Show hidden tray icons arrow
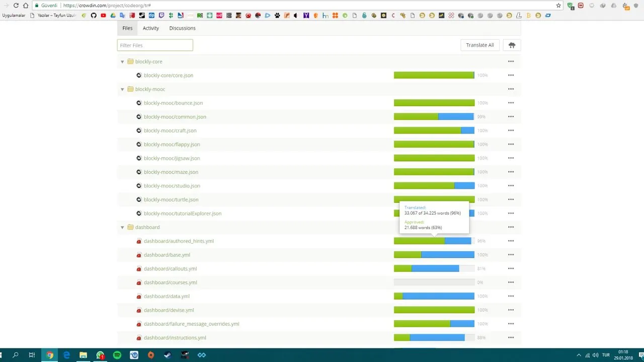 [x=579, y=355]
